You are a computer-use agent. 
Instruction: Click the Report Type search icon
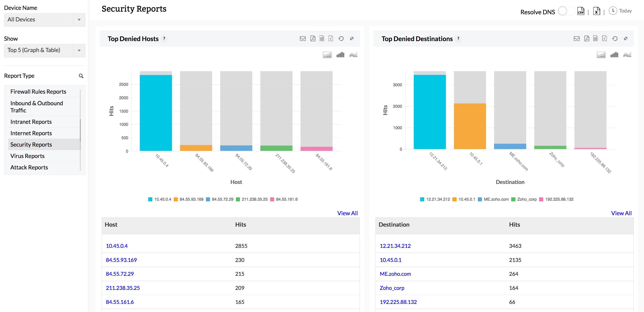(81, 76)
